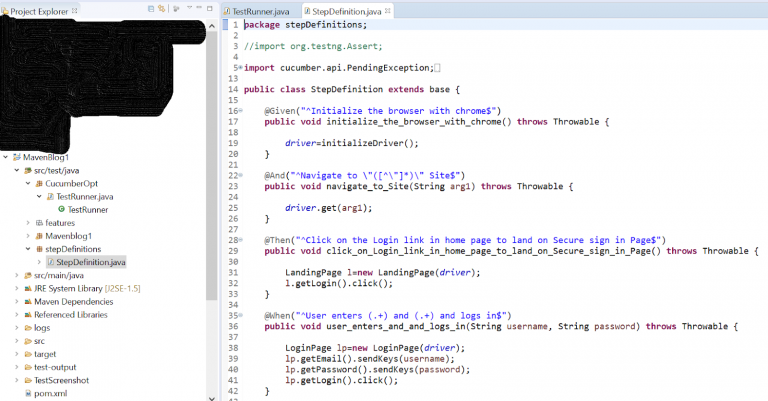Fold the navigate_to_Site method at line 22
The width and height of the screenshot is (768, 401).
[x=240, y=175]
